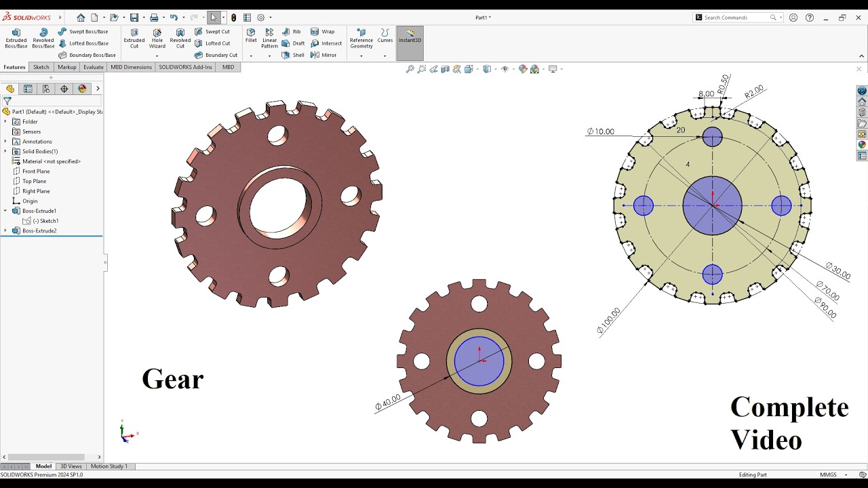
Task: Open the Features tab
Action: 14,67
